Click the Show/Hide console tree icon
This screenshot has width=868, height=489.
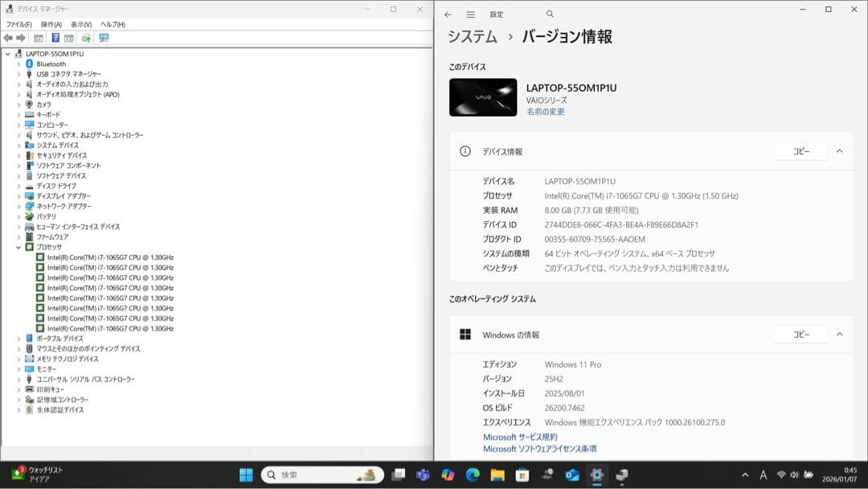coord(36,38)
